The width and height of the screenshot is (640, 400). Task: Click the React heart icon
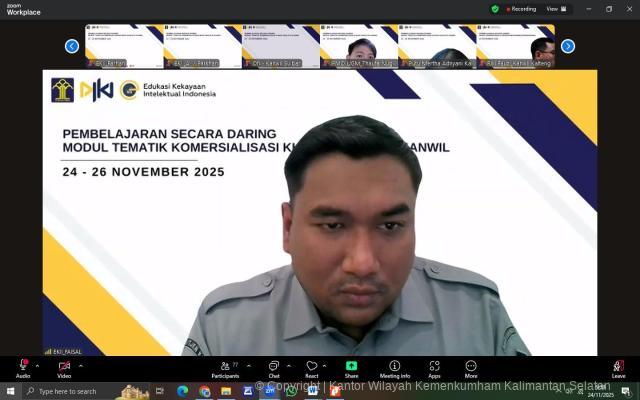[312, 367]
